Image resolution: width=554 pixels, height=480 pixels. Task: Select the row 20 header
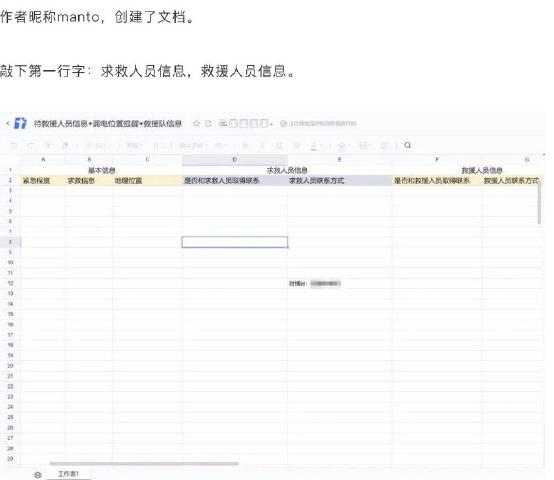11,366
